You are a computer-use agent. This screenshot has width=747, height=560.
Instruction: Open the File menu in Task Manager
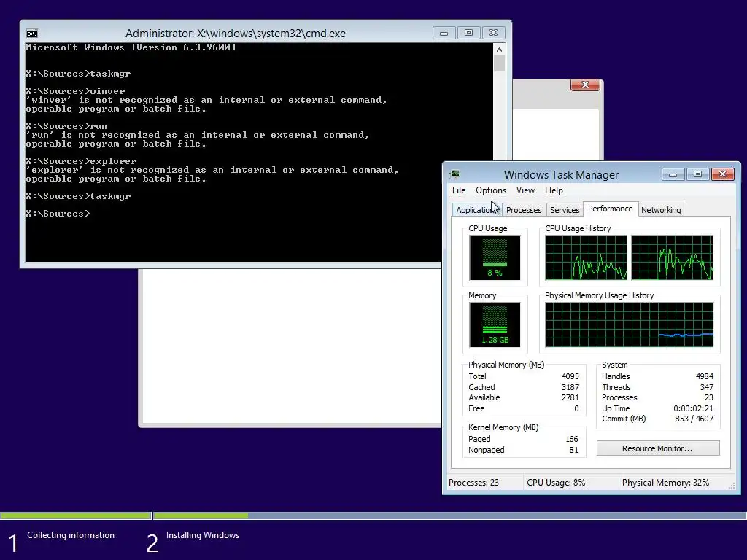[459, 190]
